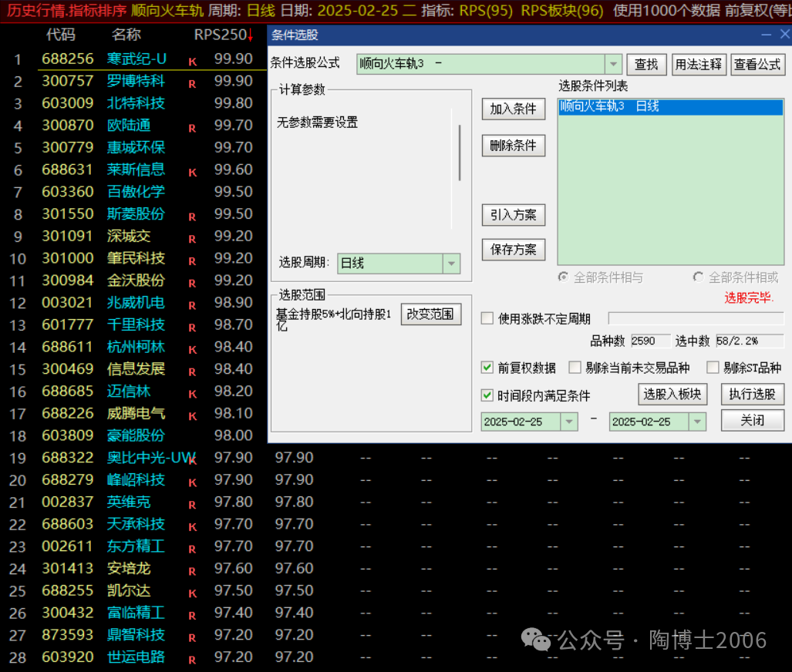Screen dimensions: 792x672
Task: Open 用法注释 usage notes
Action: [699, 64]
